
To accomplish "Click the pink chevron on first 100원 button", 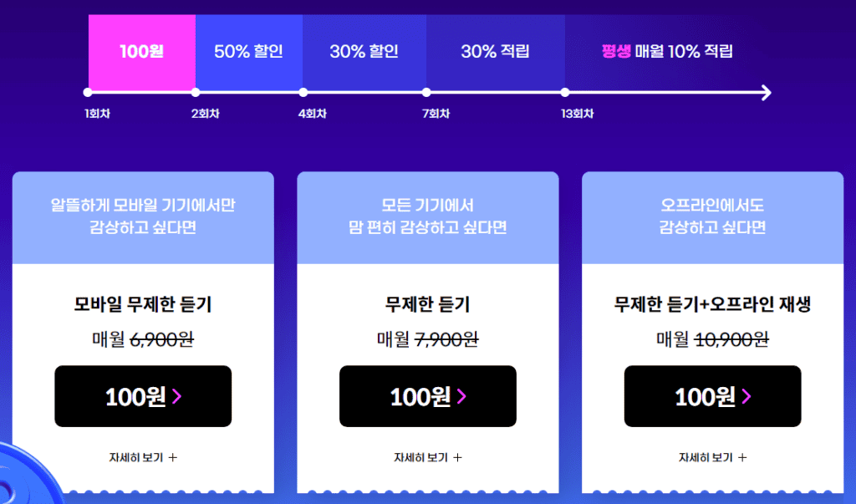I will 177,396.
